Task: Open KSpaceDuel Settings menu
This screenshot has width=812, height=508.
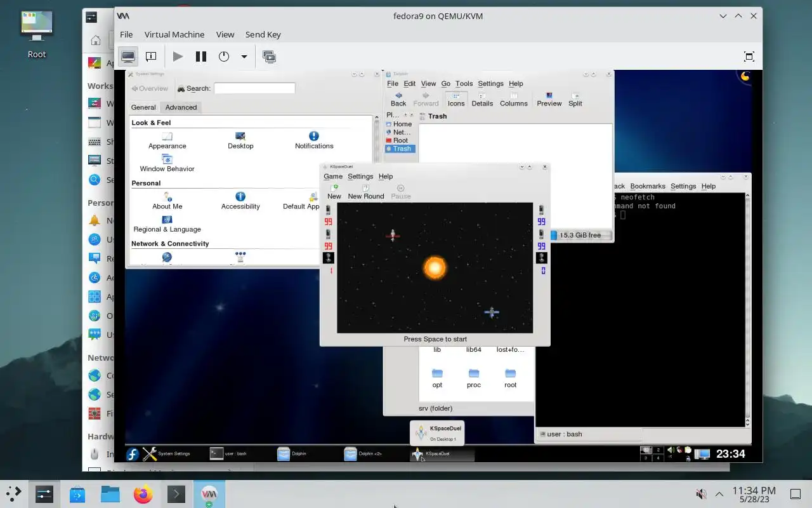Action: coord(360,177)
